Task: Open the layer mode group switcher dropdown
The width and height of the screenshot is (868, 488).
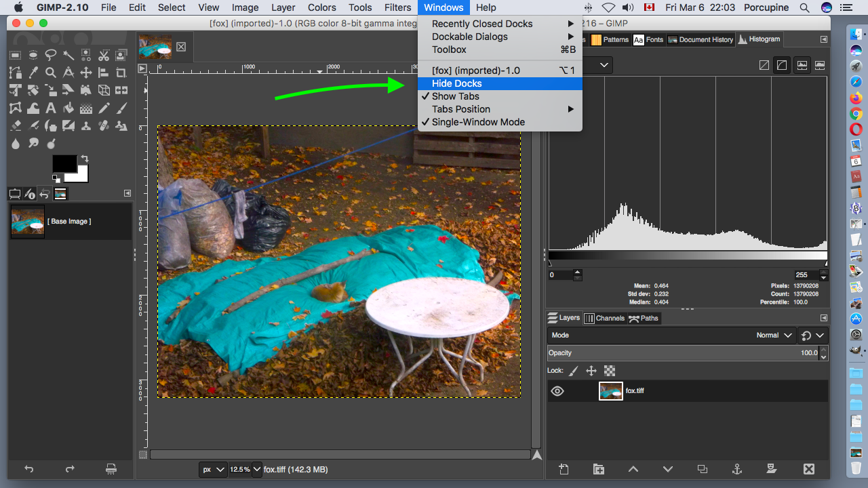Action: click(813, 335)
